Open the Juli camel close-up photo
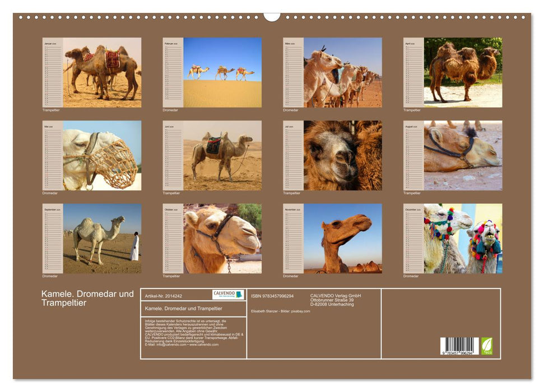The height and width of the screenshot is (392, 544). pyautogui.click(x=342, y=155)
